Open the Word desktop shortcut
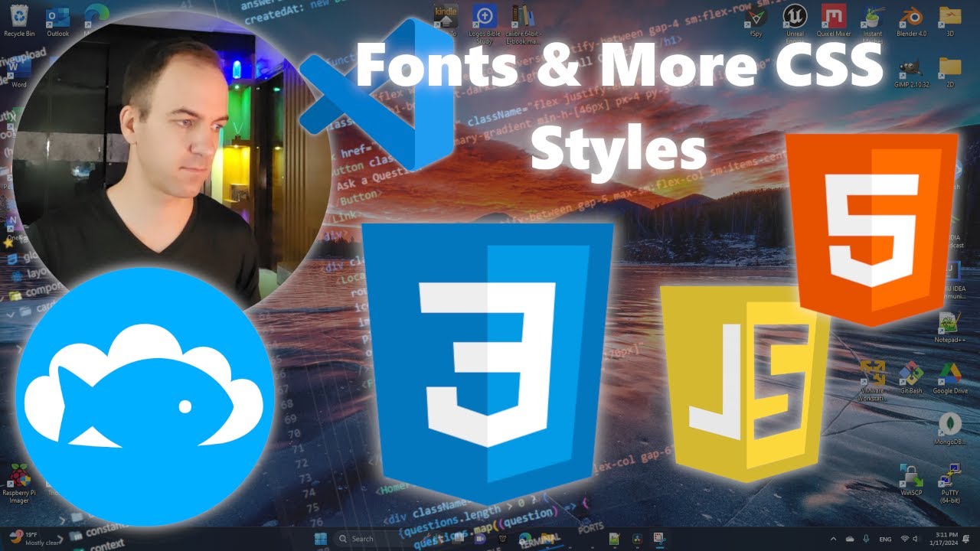Image resolution: width=980 pixels, height=551 pixels. pyautogui.click(x=18, y=73)
